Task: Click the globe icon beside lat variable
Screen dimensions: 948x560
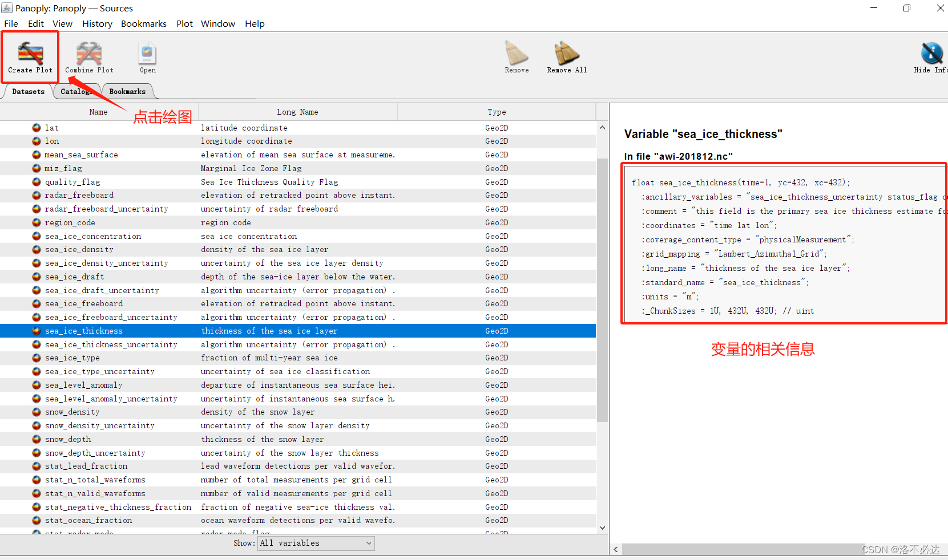Action: coord(37,127)
